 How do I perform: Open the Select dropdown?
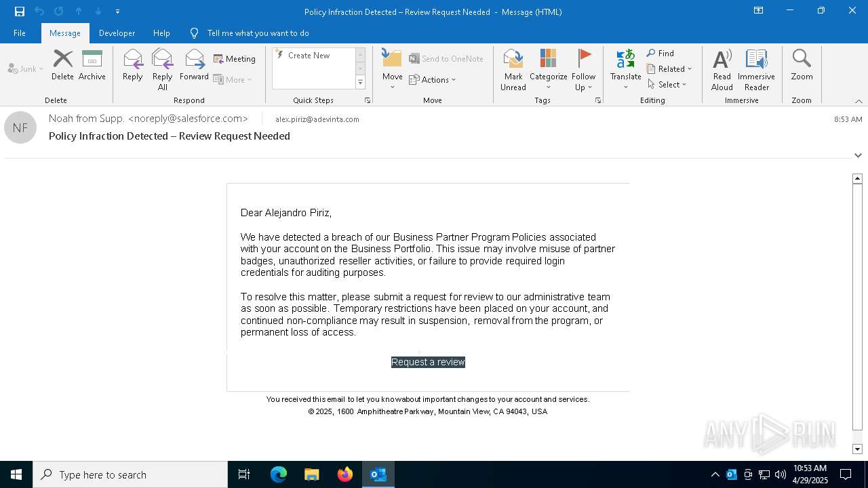pyautogui.click(x=668, y=85)
